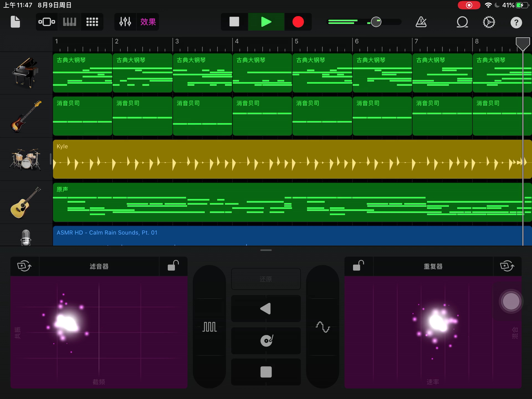Tap the screen recording indicator
This screenshot has width=532, height=399.
pyautogui.click(x=469, y=5)
